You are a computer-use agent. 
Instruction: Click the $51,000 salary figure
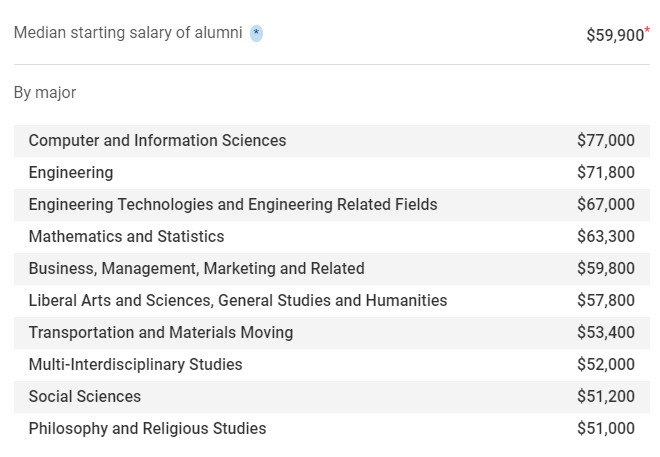click(x=606, y=428)
